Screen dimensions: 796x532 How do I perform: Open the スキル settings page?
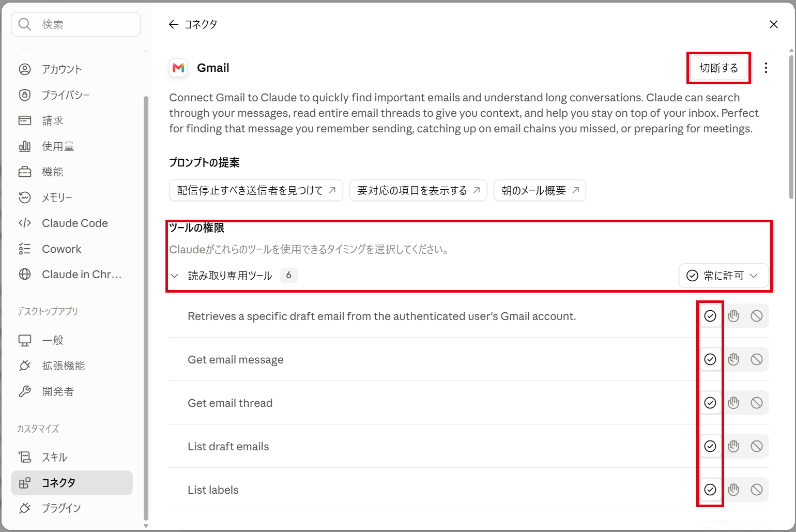pos(72,457)
